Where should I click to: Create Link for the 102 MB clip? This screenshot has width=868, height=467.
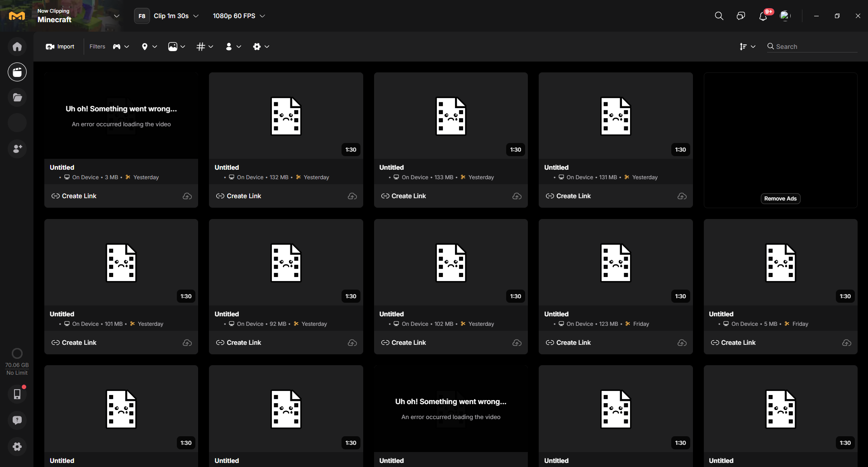tap(403, 343)
